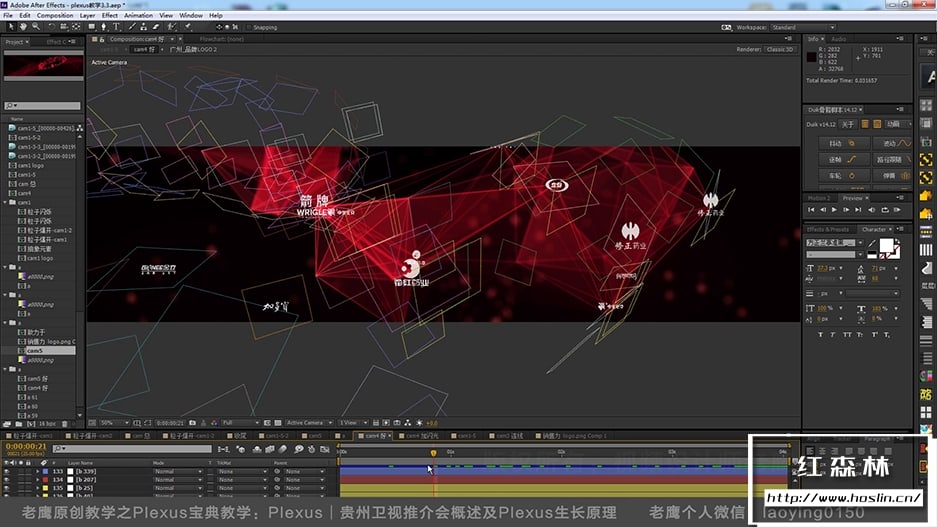Select the Zoom magnifier tool
Image resolution: width=937 pixels, height=527 pixels.
[36, 27]
